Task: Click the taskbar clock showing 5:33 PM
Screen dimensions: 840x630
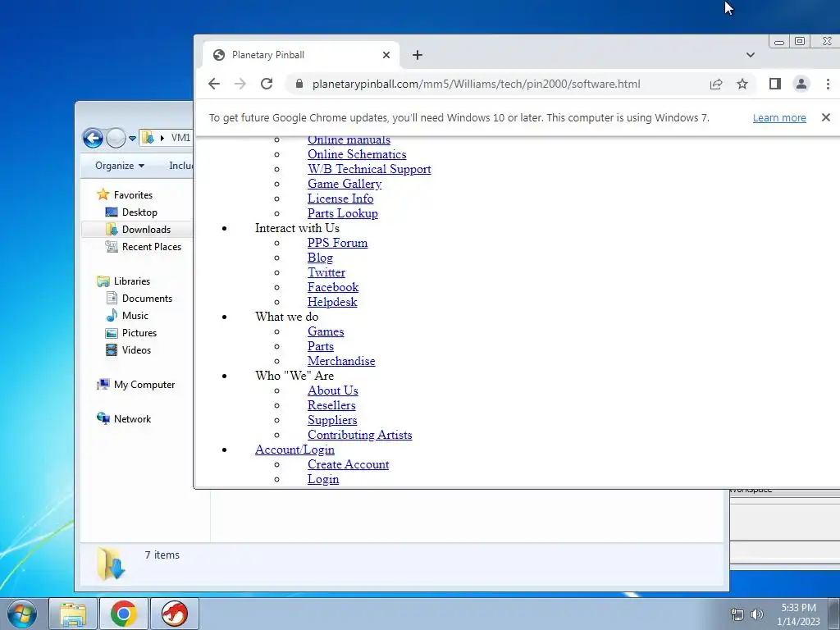Action: pyautogui.click(x=798, y=614)
